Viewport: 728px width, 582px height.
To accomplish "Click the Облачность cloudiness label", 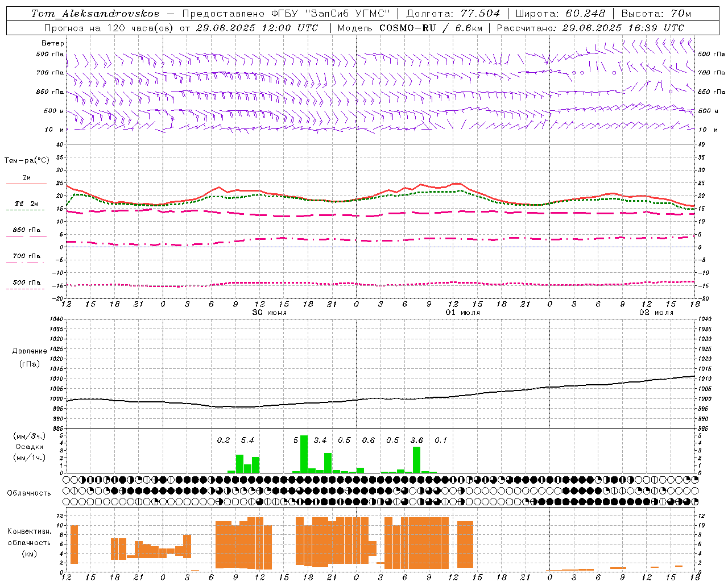I will (29, 493).
